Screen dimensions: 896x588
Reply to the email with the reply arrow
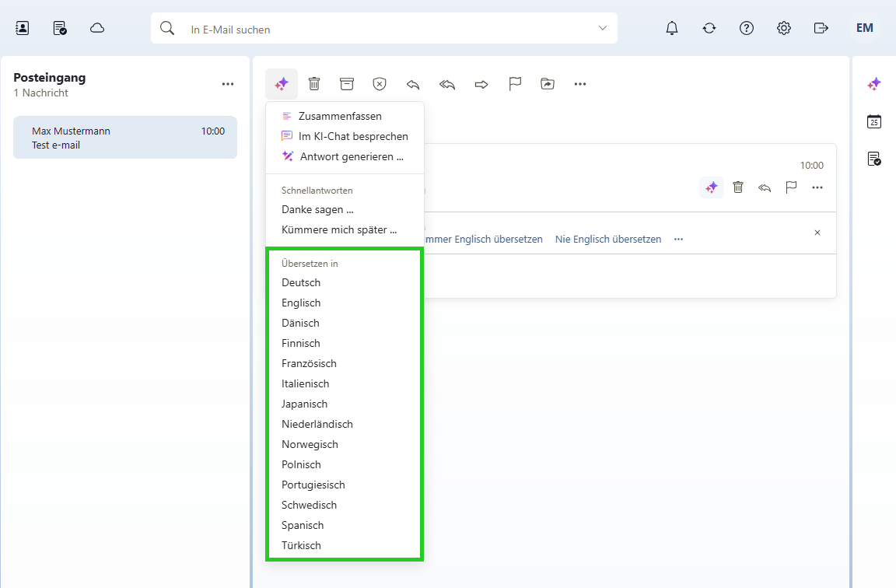(412, 83)
